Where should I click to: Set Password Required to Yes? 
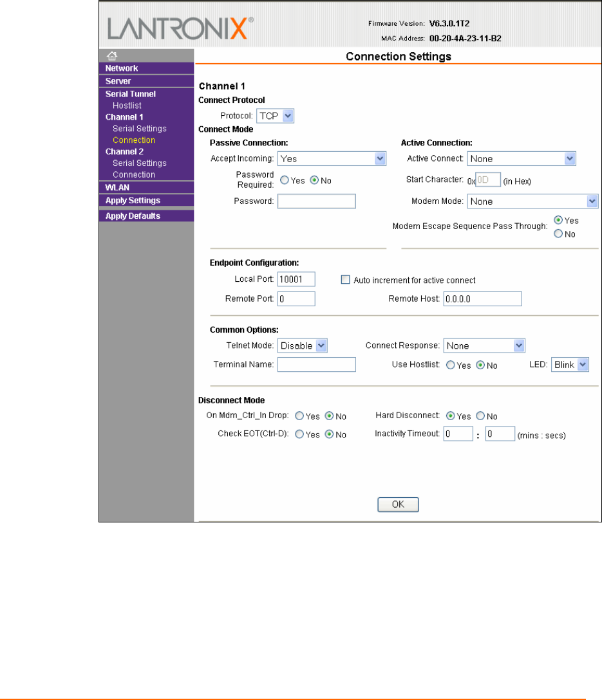pos(284,180)
